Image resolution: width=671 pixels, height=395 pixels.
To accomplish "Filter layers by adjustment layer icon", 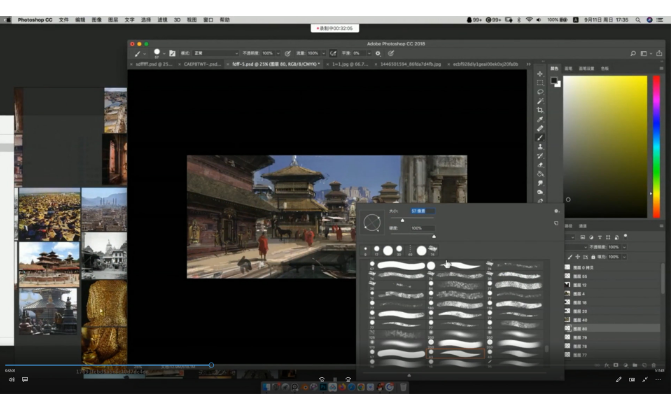I will (591, 237).
